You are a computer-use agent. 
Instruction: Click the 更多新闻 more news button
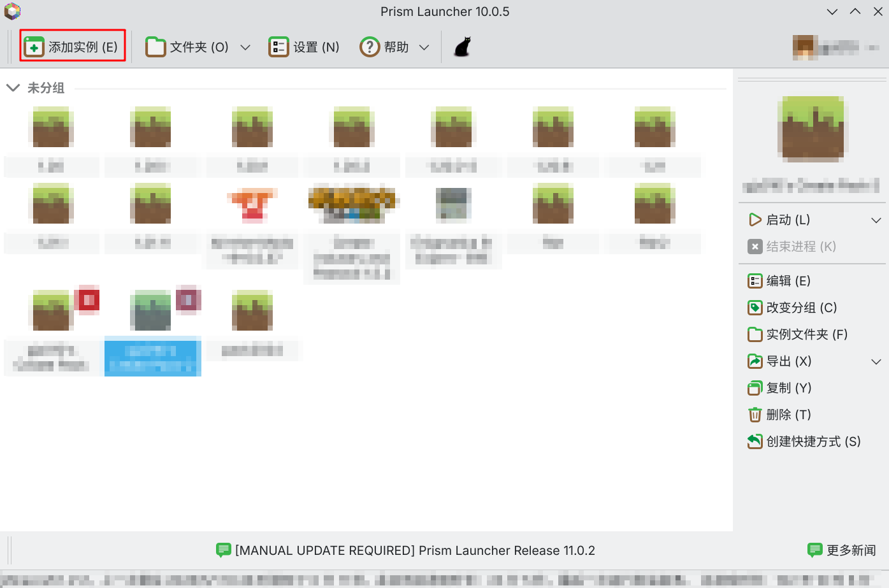[x=841, y=550]
